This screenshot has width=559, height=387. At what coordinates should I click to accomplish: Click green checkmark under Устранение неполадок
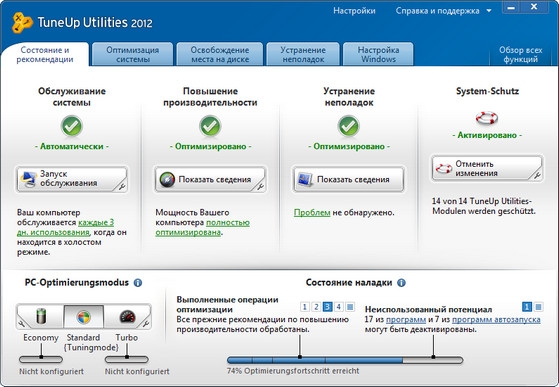point(348,126)
